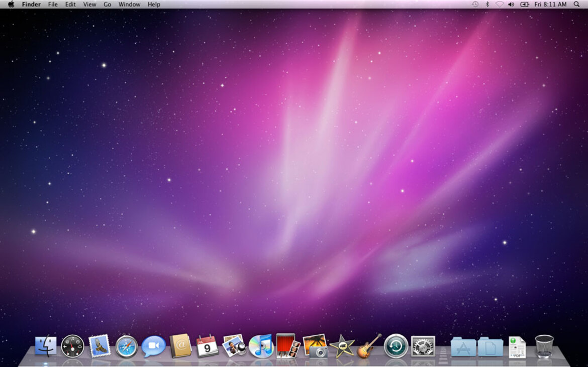Launch Dashboard from the Dock
Image resolution: width=588 pixels, height=367 pixels.
point(73,346)
